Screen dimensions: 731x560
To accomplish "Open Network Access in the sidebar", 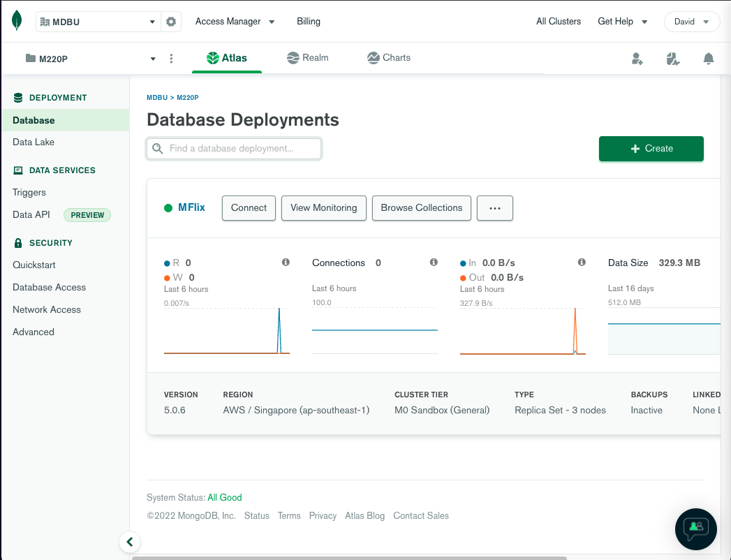I will click(47, 309).
